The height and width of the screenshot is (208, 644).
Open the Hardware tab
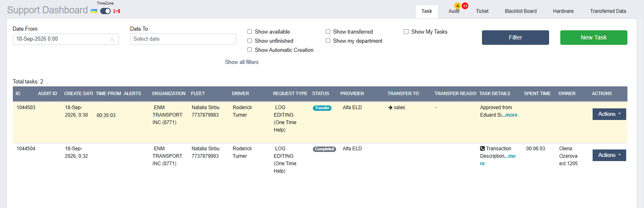pyautogui.click(x=563, y=11)
